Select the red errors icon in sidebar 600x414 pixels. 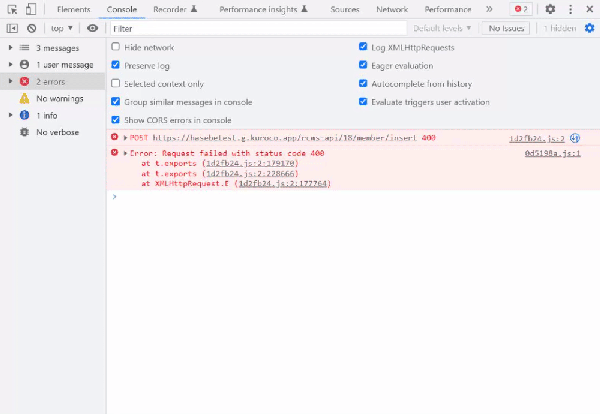24,81
